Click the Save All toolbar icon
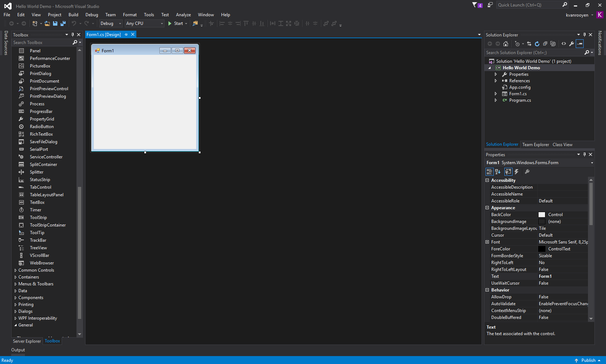This screenshot has width=606, height=364. 63,23
